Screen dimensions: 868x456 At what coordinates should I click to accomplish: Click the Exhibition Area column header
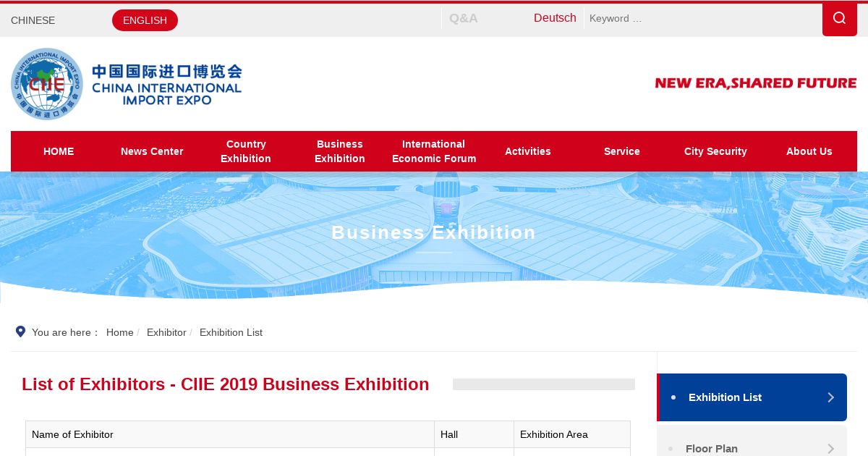(572, 434)
